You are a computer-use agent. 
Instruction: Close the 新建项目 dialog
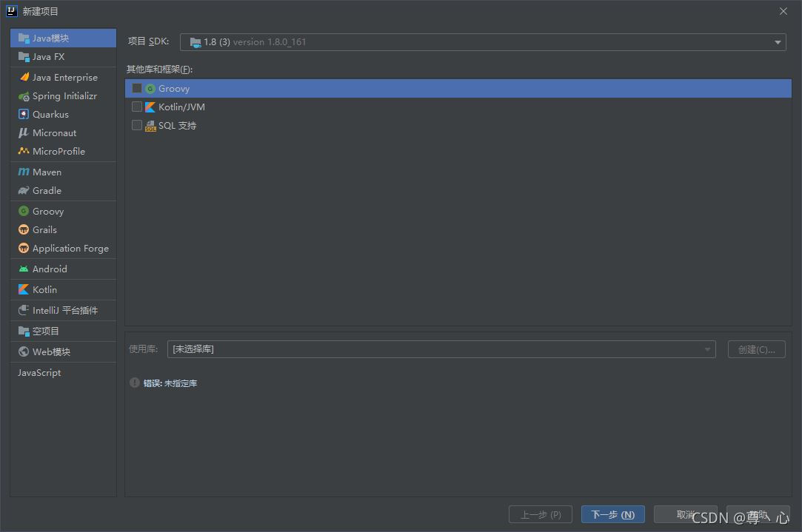pos(783,11)
